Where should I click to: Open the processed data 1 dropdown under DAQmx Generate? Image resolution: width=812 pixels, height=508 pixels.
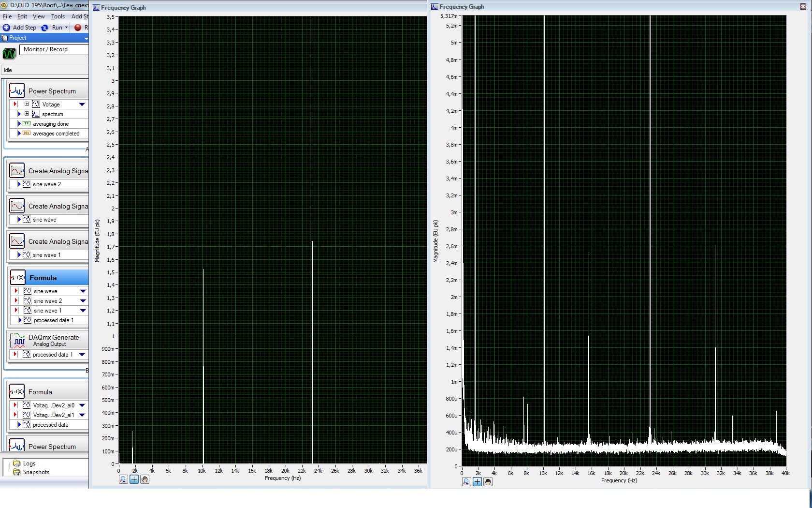coord(82,355)
